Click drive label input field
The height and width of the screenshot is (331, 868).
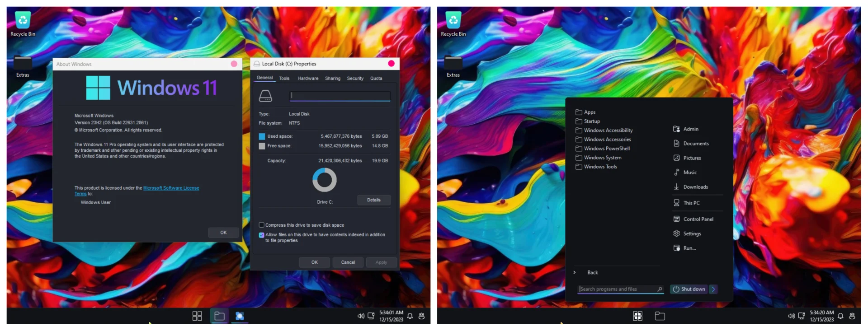point(340,96)
